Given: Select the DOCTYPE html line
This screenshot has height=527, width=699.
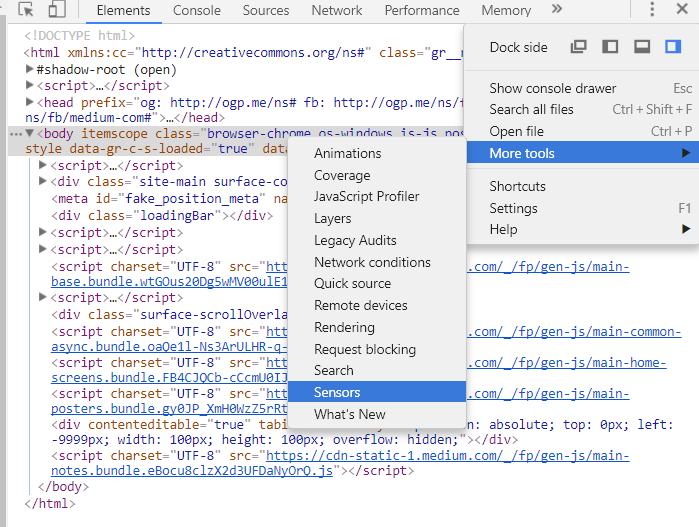Looking at the screenshot, I should click(79, 35).
